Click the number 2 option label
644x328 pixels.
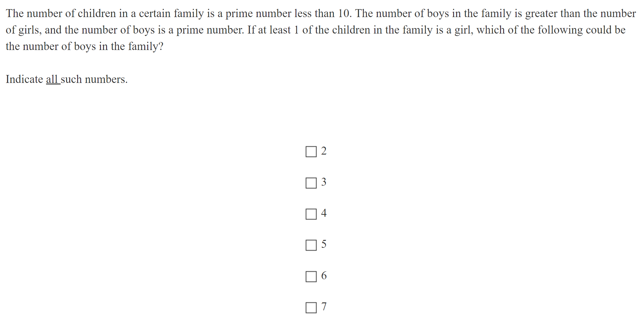click(324, 151)
